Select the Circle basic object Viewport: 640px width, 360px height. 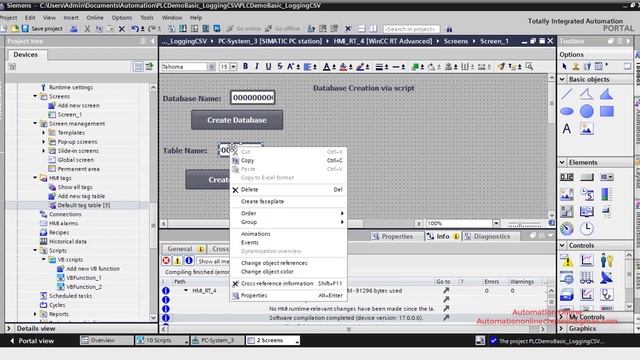pos(587,111)
